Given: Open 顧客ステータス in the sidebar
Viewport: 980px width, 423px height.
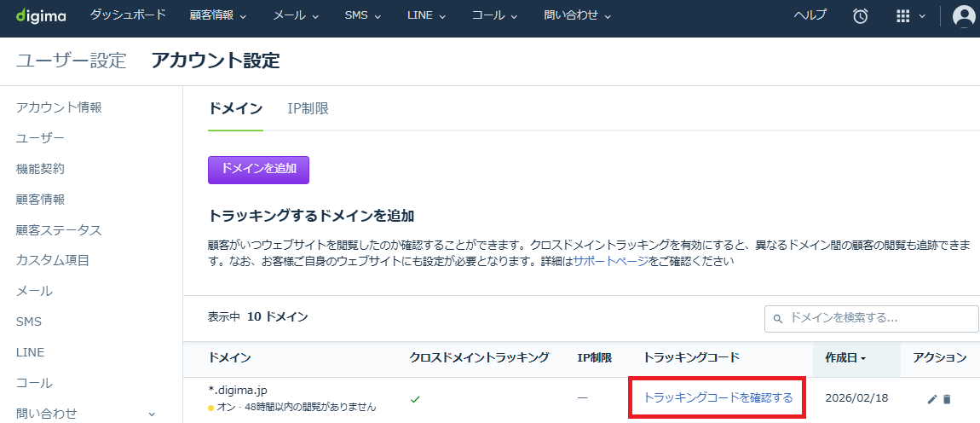Looking at the screenshot, I should coord(59,229).
